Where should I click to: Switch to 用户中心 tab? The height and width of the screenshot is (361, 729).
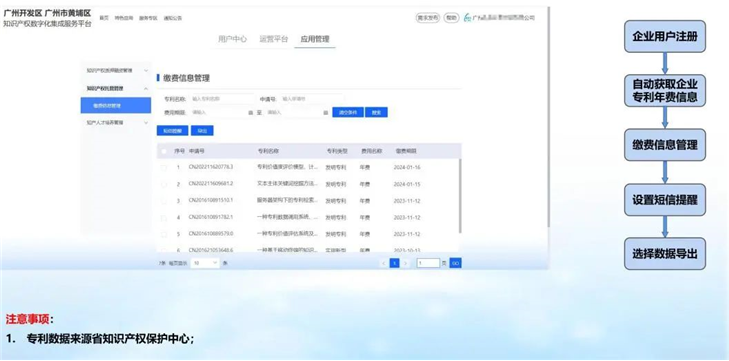(232, 39)
